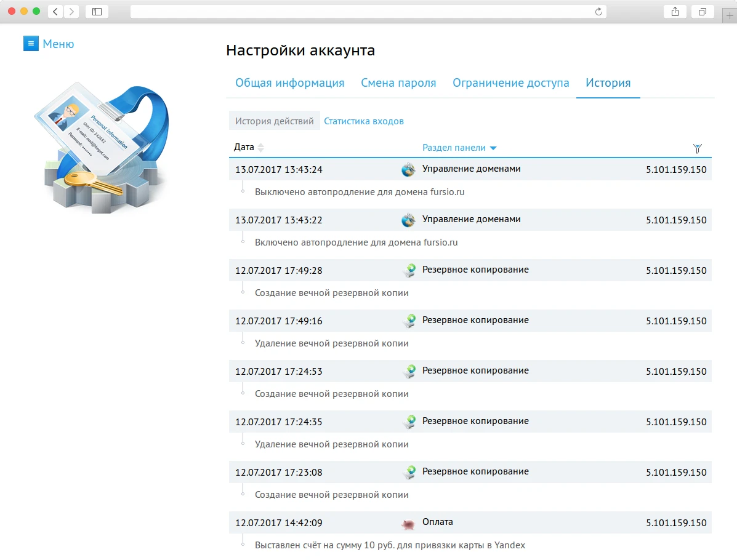Click the filter funnel icon in table header

click(x=697, y=148)
